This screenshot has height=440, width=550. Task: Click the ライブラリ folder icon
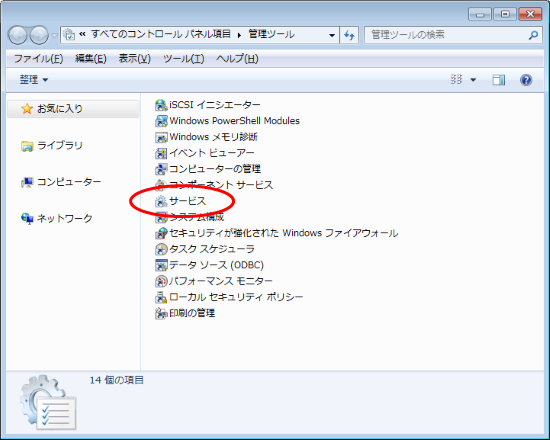(x=27, y=146)
